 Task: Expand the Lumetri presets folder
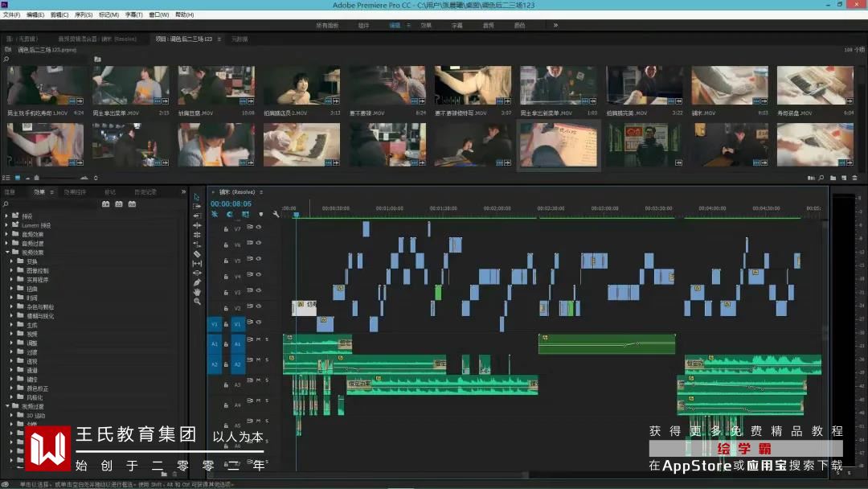[x=6, y=225]
